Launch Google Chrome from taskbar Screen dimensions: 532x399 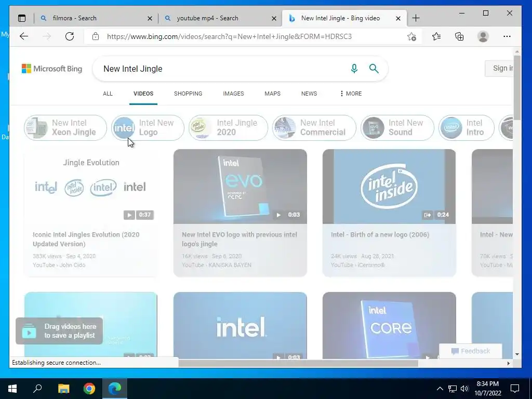click(x=89, y=389)
